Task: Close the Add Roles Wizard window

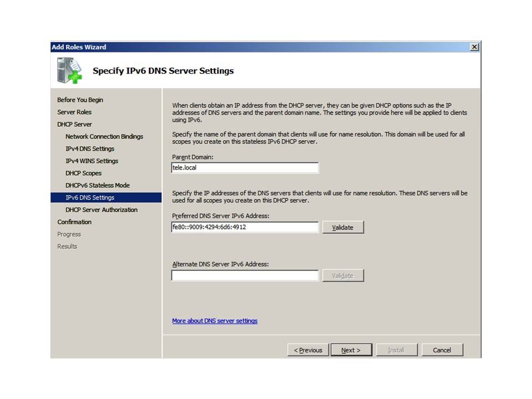Action: (x=474, y=47)
